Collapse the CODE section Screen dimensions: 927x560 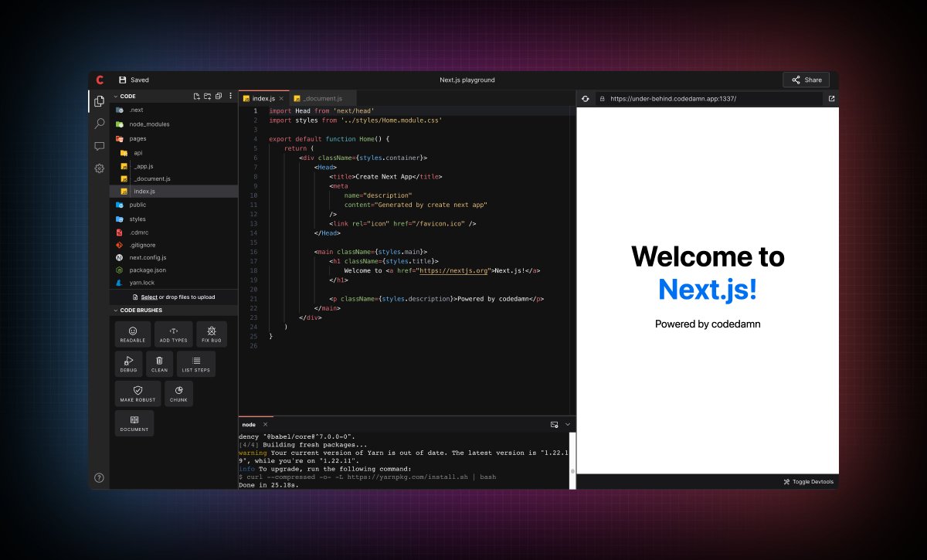[x=116, y=97]
